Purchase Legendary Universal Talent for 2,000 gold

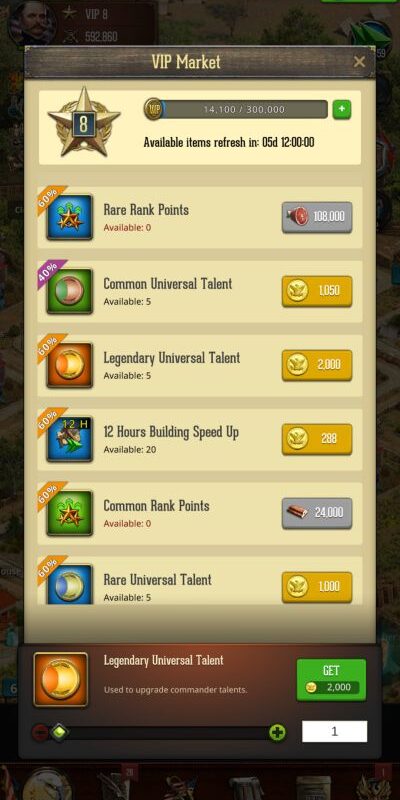coord(317,365)
